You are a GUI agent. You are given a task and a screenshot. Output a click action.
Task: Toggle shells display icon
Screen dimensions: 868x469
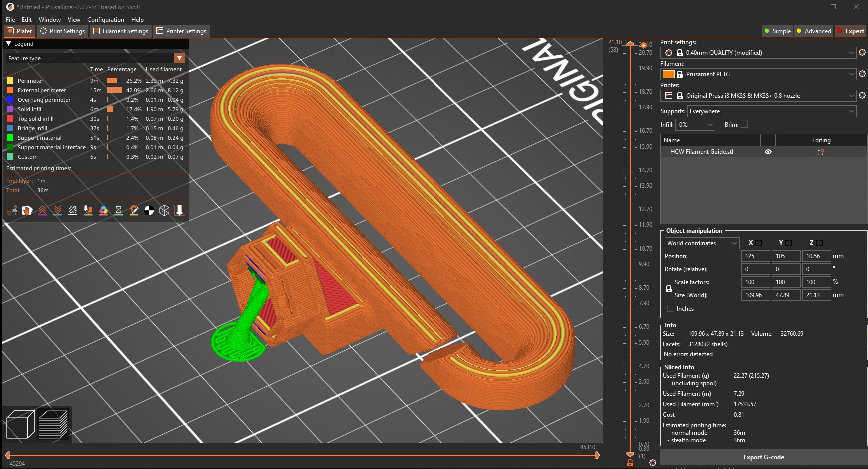point(164,210)
